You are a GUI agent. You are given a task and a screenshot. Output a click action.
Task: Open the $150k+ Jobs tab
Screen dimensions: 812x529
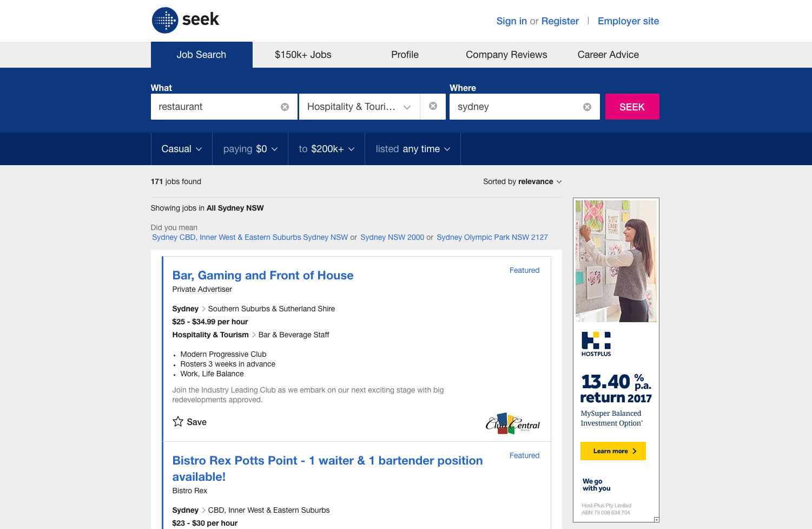point(303,55)
